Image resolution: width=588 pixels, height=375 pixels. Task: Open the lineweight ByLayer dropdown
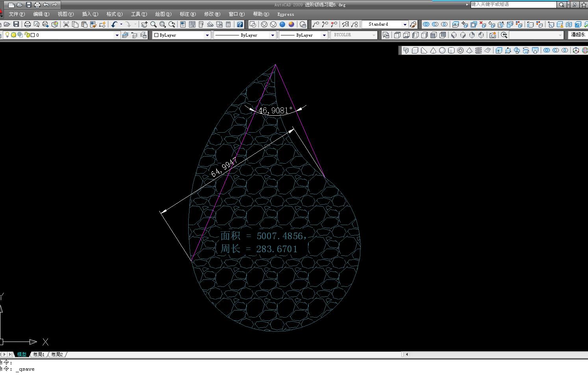324,35
